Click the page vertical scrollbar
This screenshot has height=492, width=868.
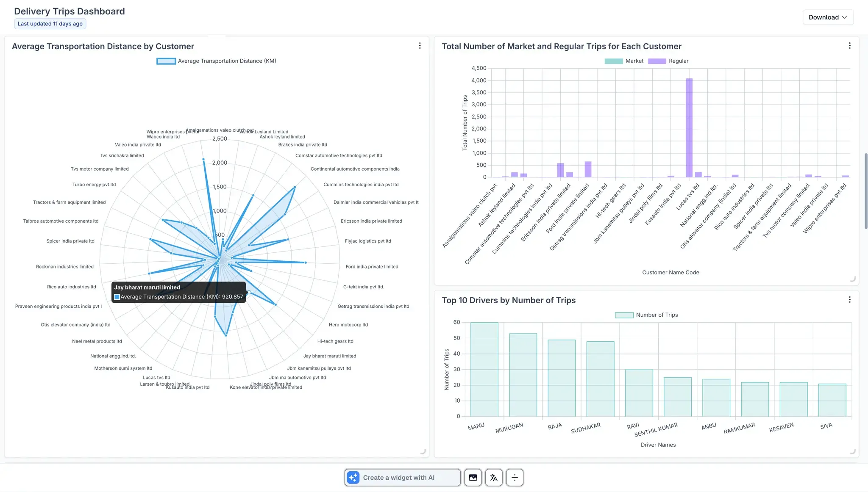[x=866, y=191]
